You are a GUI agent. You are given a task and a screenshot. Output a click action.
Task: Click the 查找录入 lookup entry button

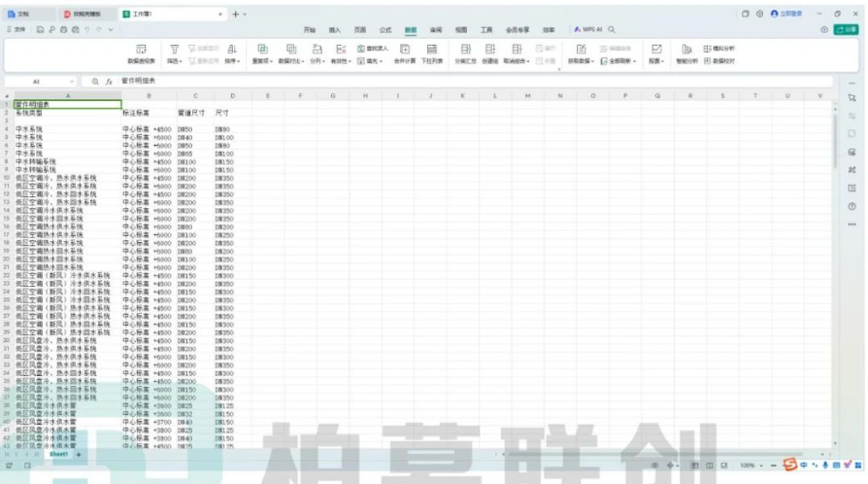pyautogui.click(x=373, y=49)
